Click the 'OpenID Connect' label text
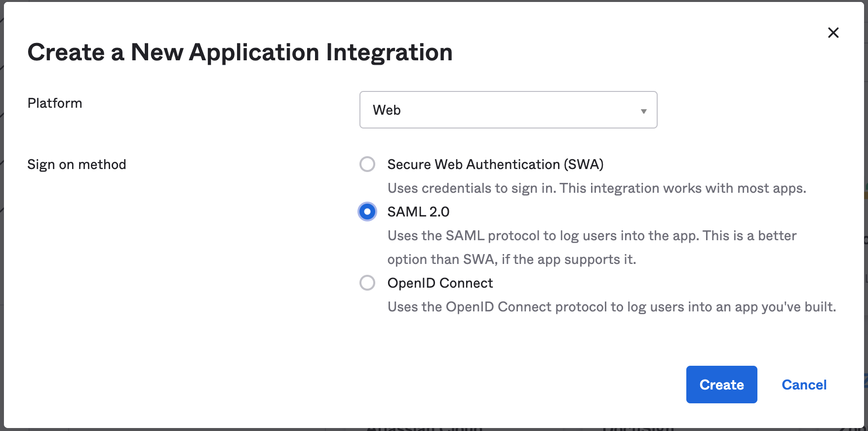 tap(440, 283)
